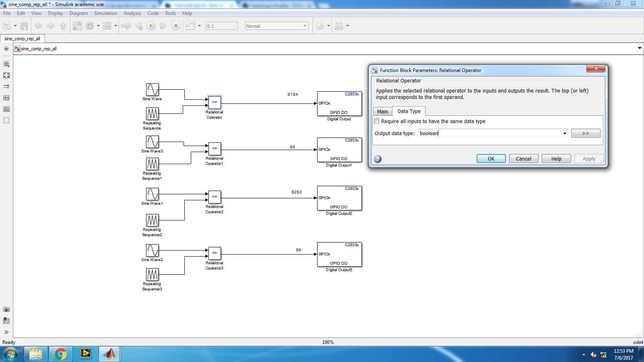Enable 'Require all inputs to have the same data type'
The image size is (644, 362).
tap(377, 121)
